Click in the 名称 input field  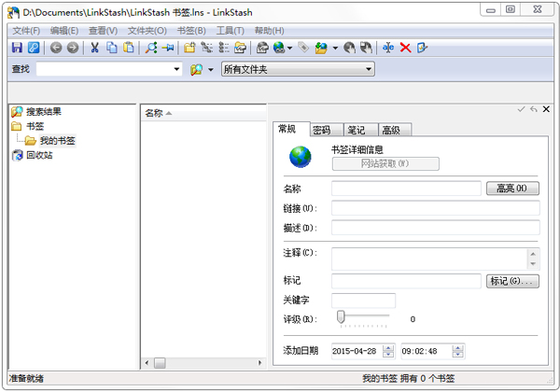tap(406, 189)
